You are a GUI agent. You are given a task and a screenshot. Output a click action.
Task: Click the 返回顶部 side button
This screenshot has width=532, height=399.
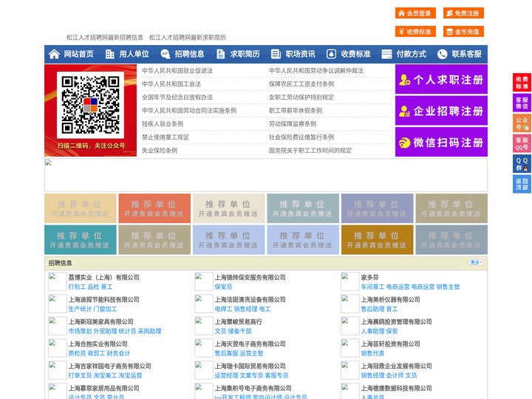pyautogui.click(x=522, y=184)
